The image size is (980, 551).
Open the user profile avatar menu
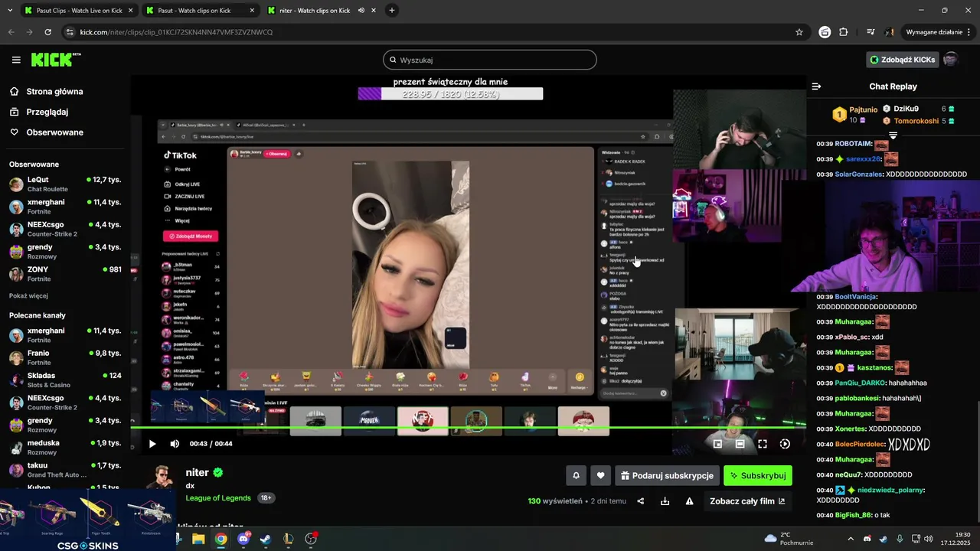[950, 60]
